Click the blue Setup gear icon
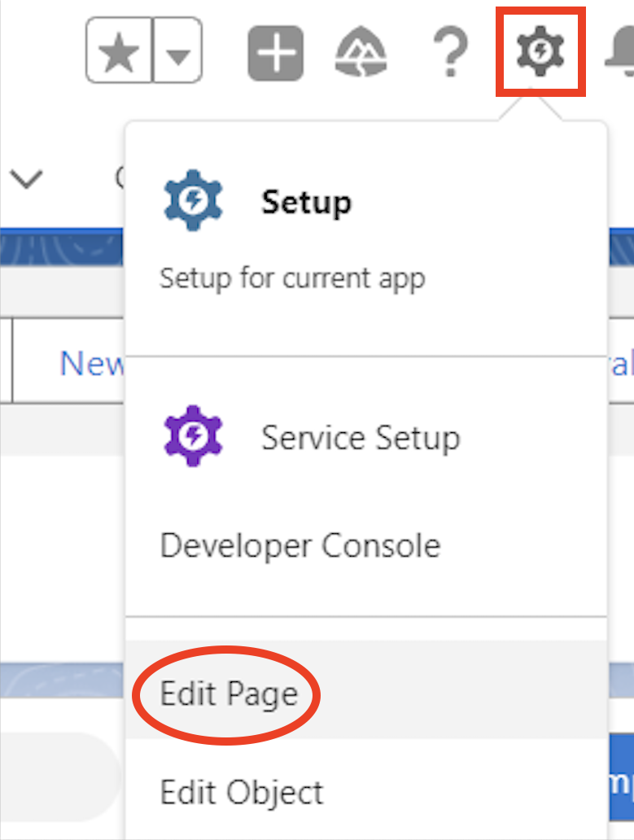 click(193, 200)
